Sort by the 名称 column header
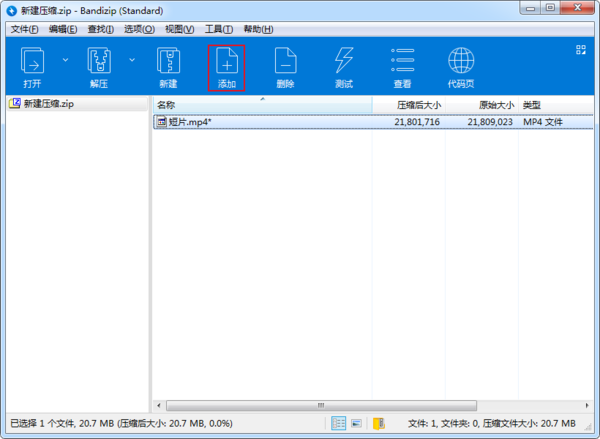 point(262,105)
